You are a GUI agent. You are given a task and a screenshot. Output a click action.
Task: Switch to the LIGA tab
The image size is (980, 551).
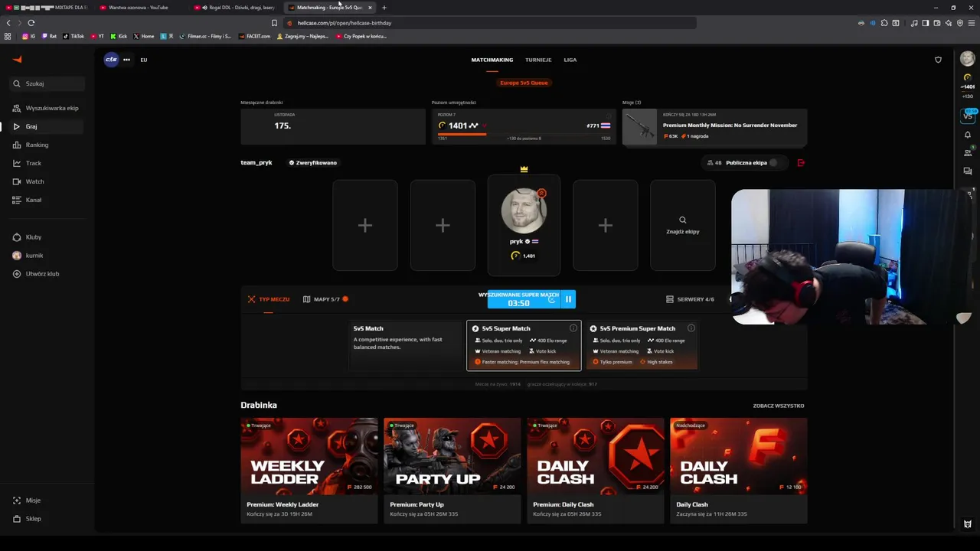pos(570,60)
